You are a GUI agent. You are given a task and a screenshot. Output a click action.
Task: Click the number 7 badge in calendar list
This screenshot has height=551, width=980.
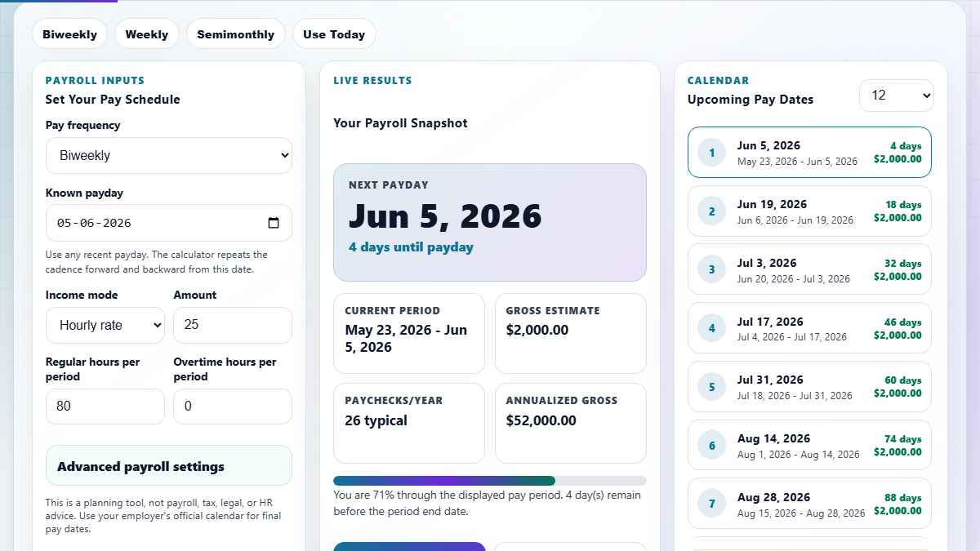click(712, 504)
